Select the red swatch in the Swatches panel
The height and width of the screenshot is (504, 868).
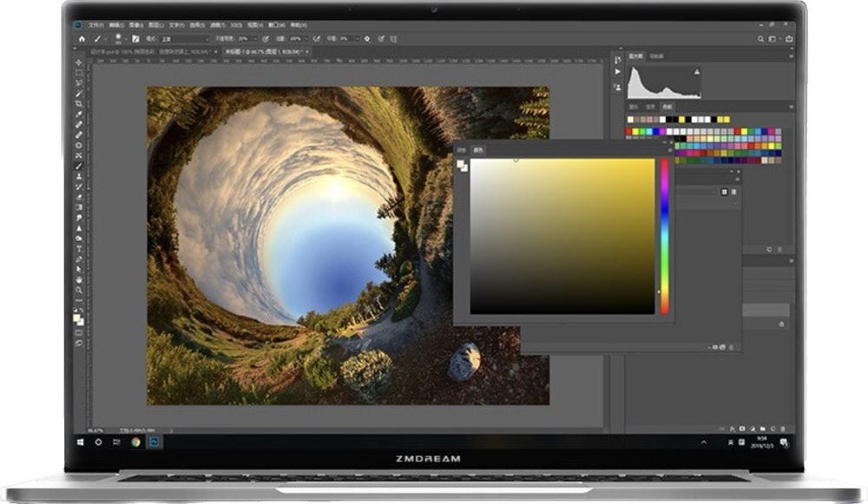pos(628,130)
